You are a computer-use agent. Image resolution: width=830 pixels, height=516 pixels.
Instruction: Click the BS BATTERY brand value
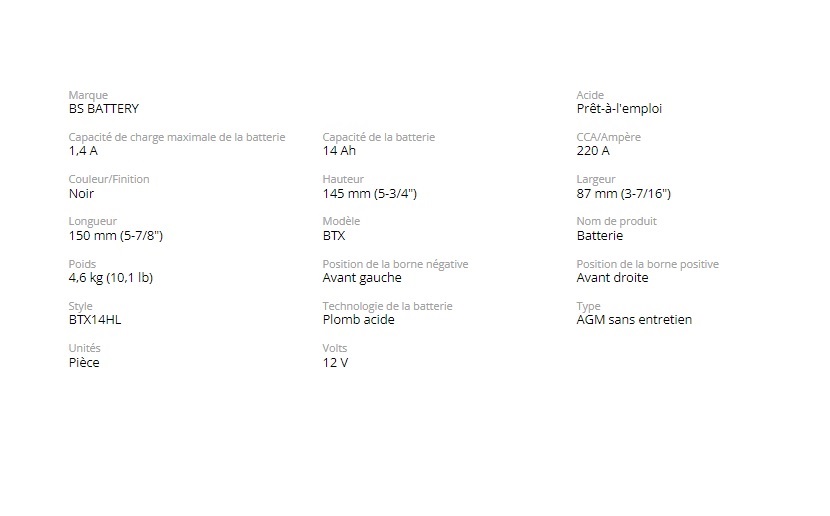tap(104, 109)
